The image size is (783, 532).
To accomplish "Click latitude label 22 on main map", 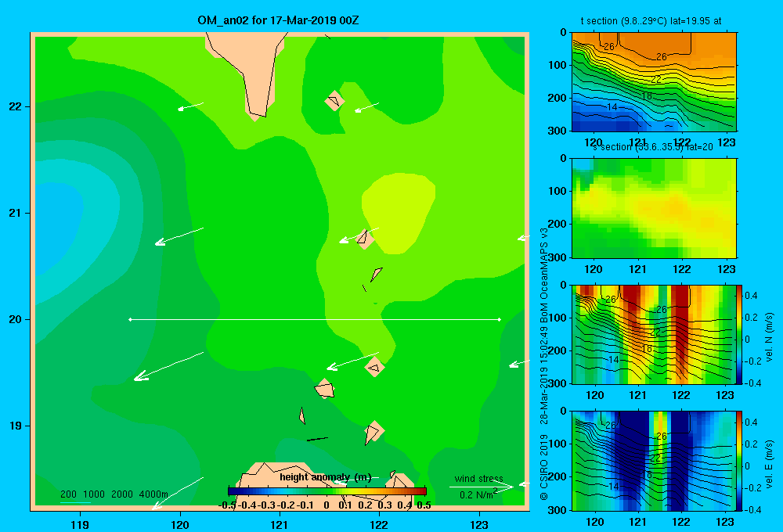I will (16, 106).
